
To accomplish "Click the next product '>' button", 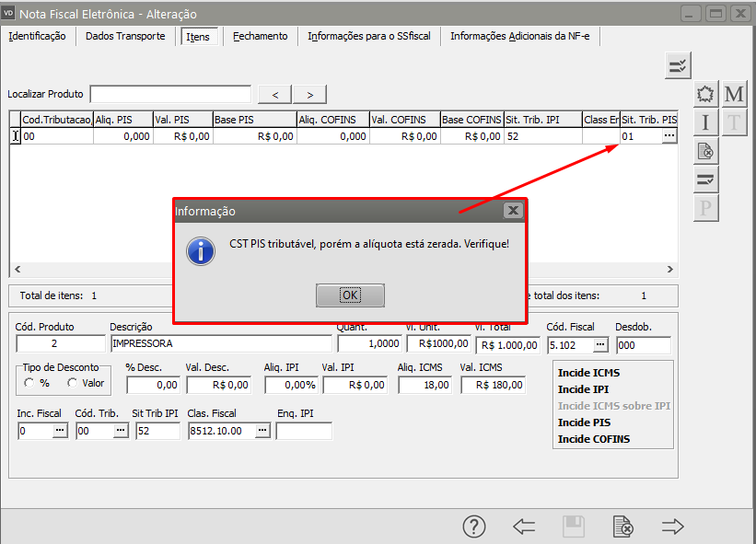I will click(309, 94).
